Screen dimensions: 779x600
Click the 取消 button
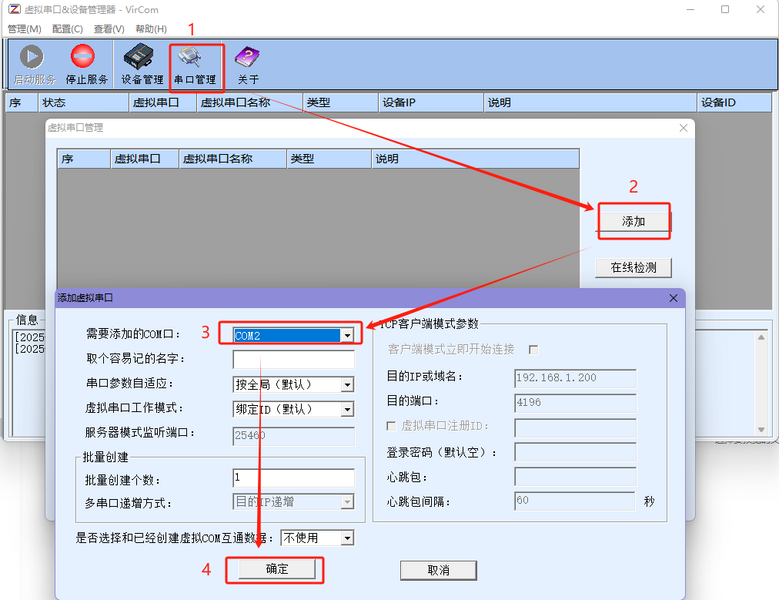click(x=438, y=570)
